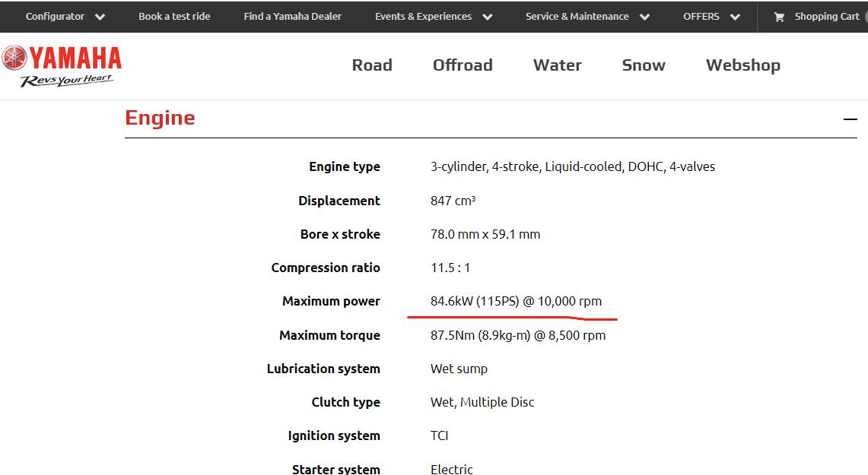Collapse the Engine section with minus icon

pyautogui.click(x=850, y=119)
